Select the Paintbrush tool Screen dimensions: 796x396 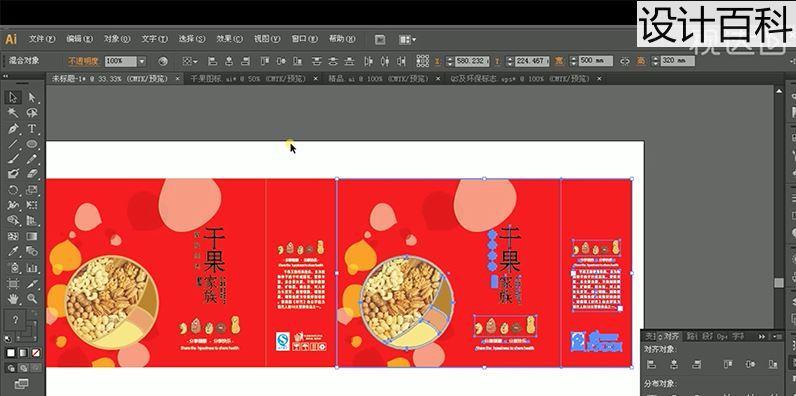pos(14,159)
